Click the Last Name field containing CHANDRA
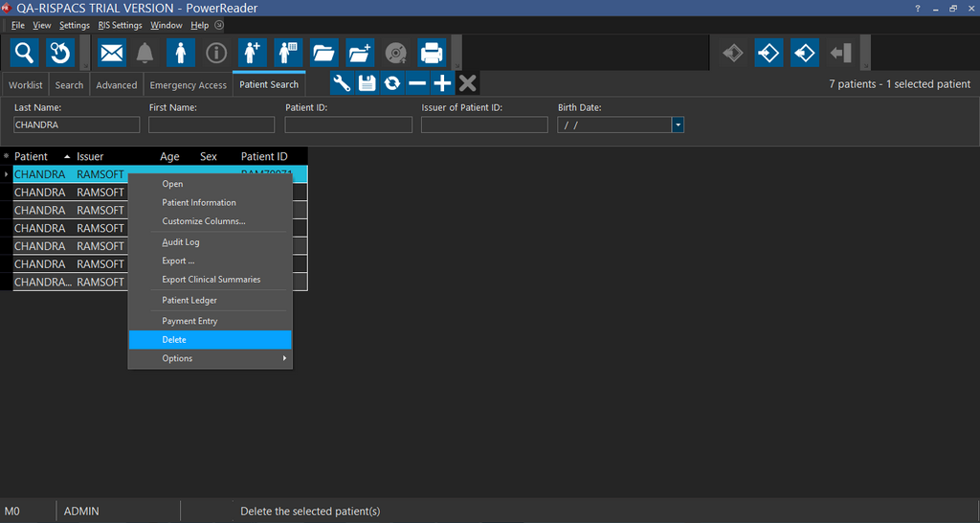Screen dimensions: 980x523 77,125
